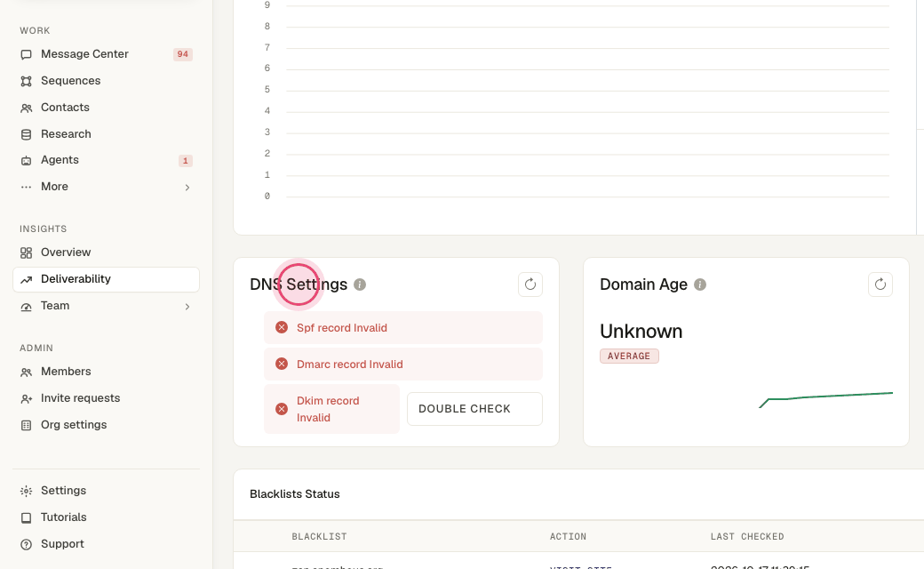The height and width of the screenshot is (569, 924).
Task: Click the "Dmarc record Invalid" text
Action: coord(350,365)
